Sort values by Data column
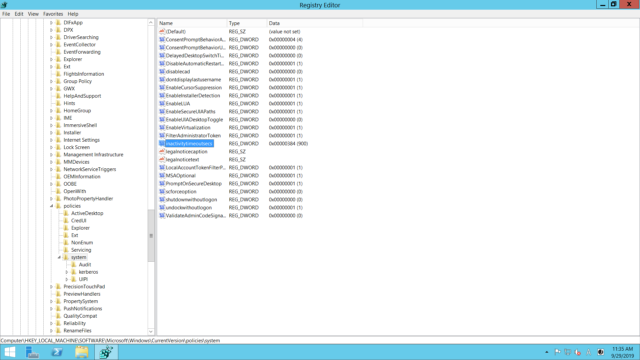 pyautogui.click(x=315, y=23)
